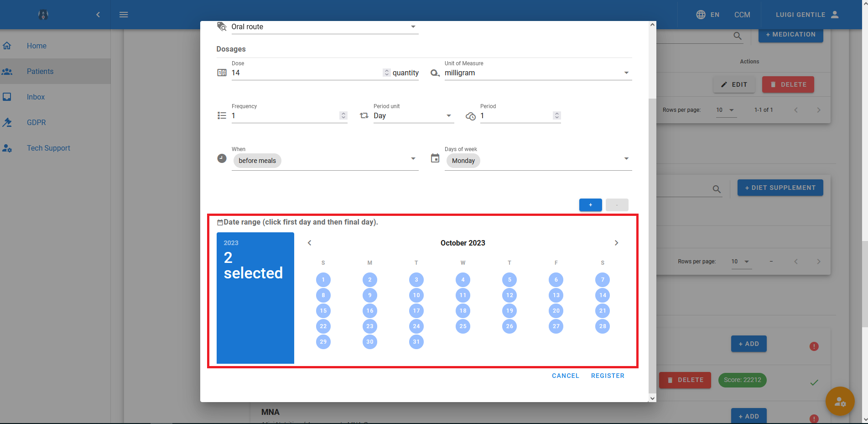Click the GDPR gavel icon in the sidebar
868x424 pixels.
point(7,122)
